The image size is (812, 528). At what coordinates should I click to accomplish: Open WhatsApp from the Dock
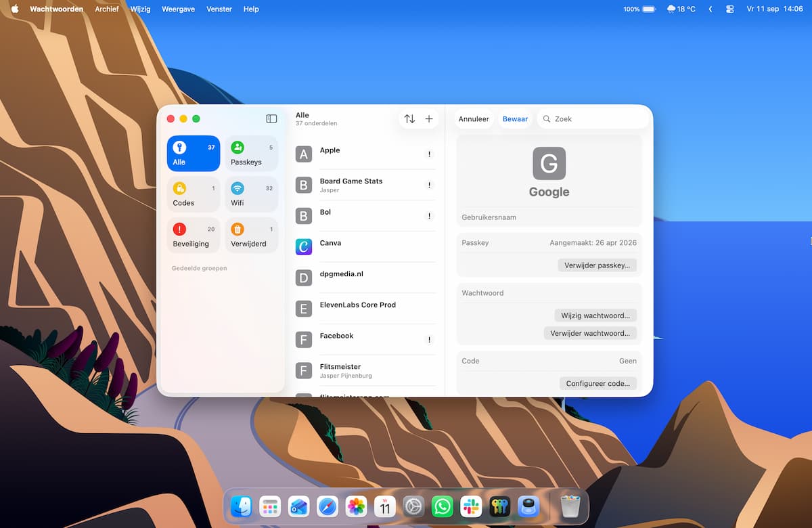pos(443,506)
